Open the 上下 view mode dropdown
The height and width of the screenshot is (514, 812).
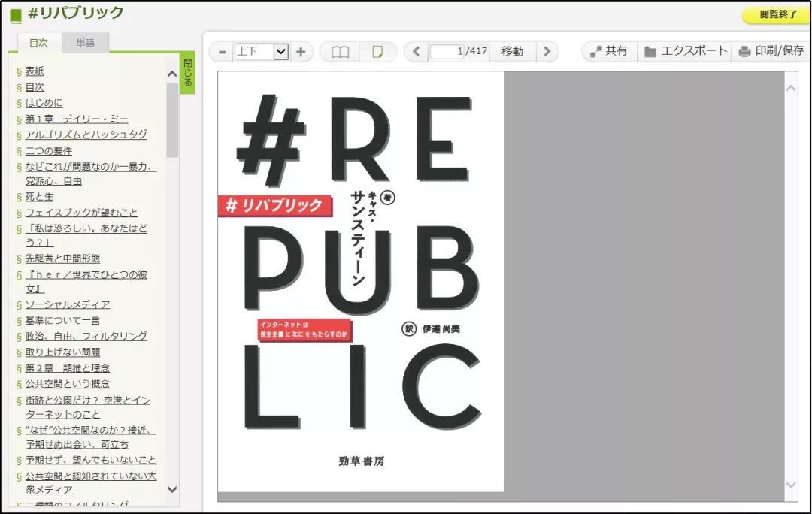[x=262, y=52]
